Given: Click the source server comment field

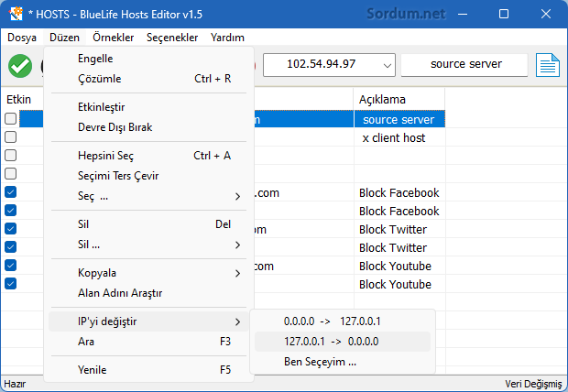Looking at the screenshot, I should point(464,65).
